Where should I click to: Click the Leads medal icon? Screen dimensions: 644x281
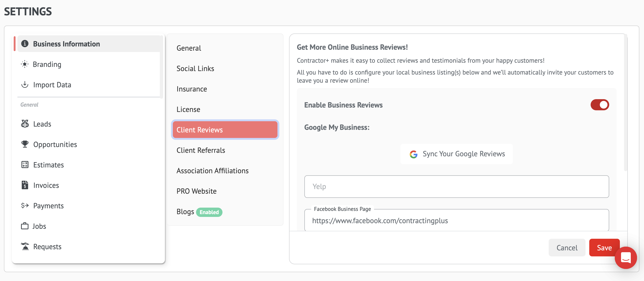pos(25,124)
